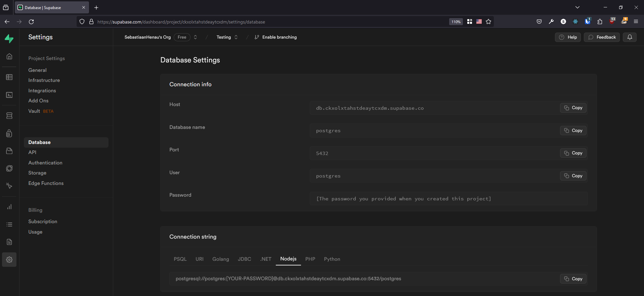
Task: Open Infrastructure settings
Action: coord(44,80)
